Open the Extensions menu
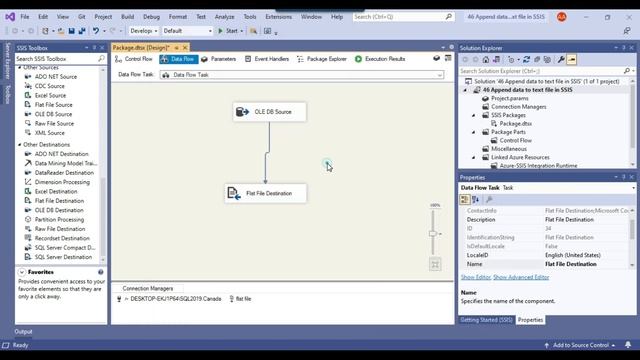Screen dimensions: 640x360 pyautogui.click(x=278, y=17)
